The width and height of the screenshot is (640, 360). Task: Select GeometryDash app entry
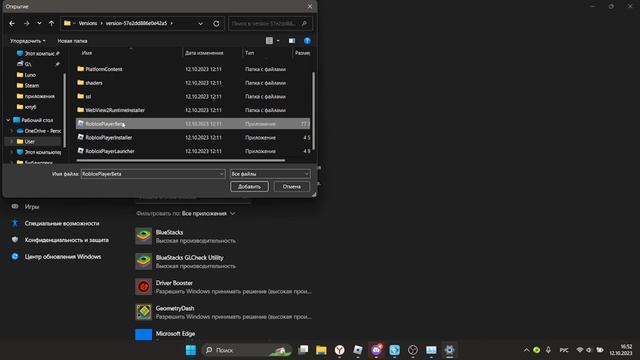(x=224, y=312)
